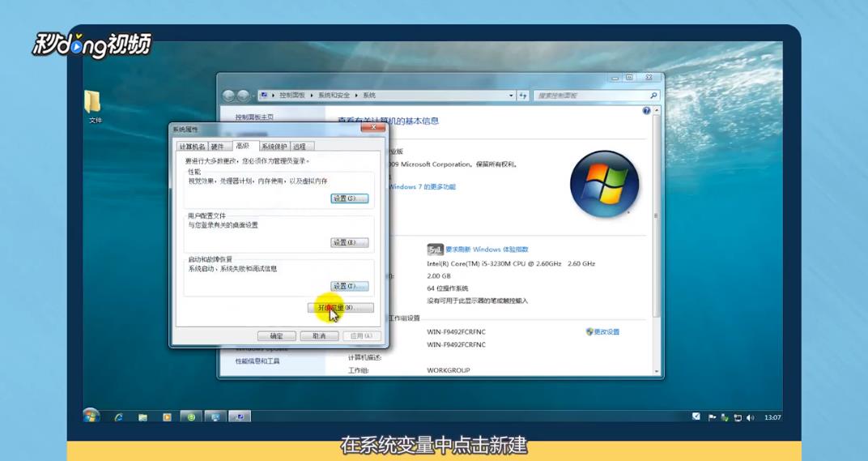Switch to the 硬件 tab
The width and height of the screenshot is (868, 461).
(x=218, y=147)
